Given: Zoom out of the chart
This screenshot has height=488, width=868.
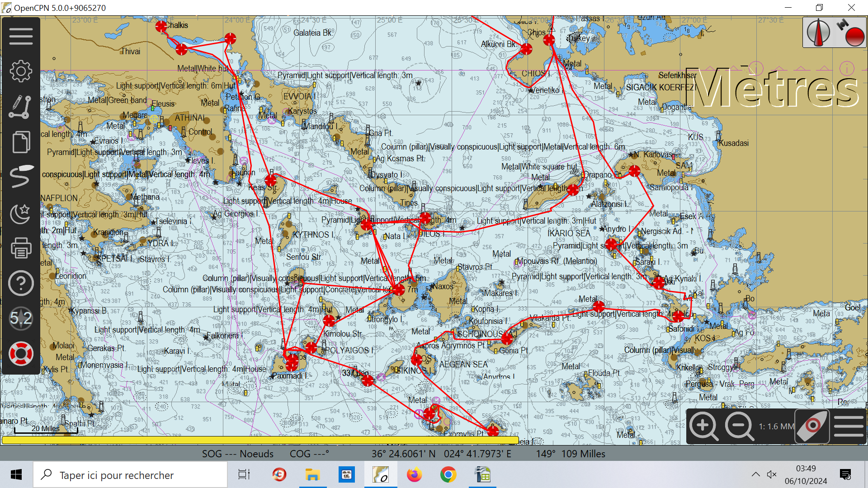Looking at the screenshot, I should click(x=740, y=426).
